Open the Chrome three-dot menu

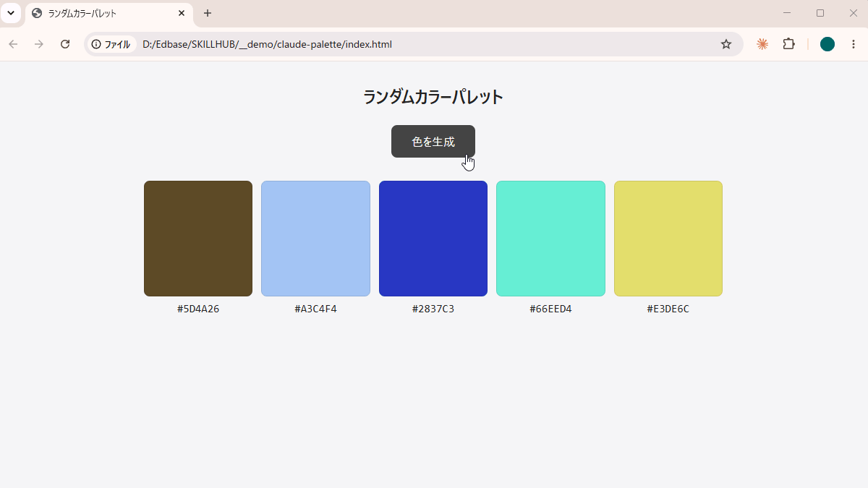tap(854, 44)
